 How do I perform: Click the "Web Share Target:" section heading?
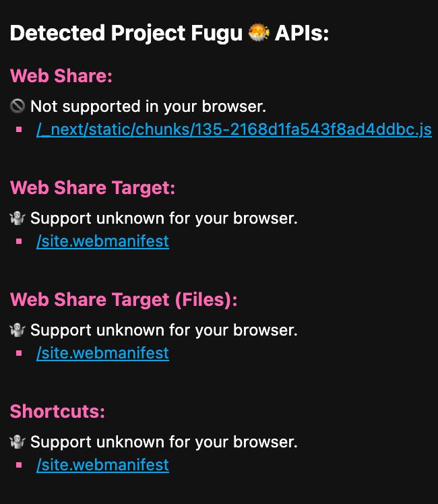pyautogui.click(x=93, y=187)
